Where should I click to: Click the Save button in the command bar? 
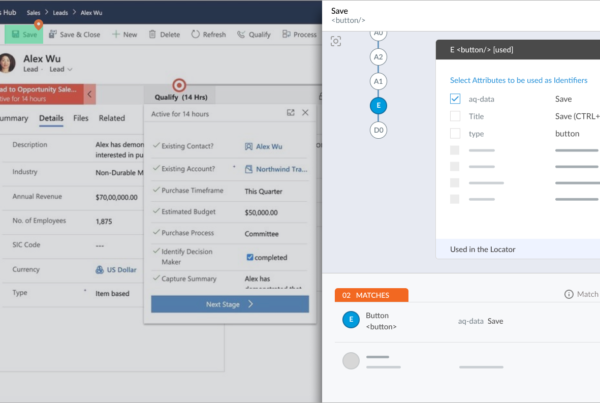coord(24,34)
